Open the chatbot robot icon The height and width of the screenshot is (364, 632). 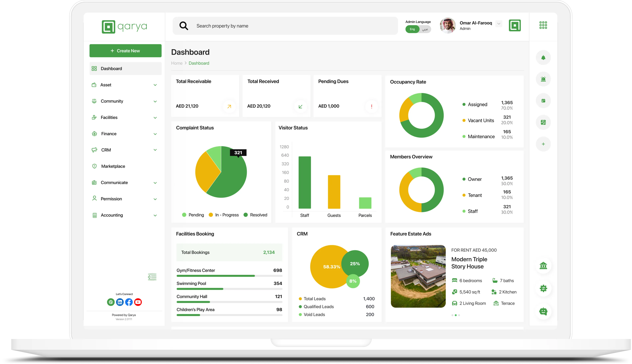[543, 311]
